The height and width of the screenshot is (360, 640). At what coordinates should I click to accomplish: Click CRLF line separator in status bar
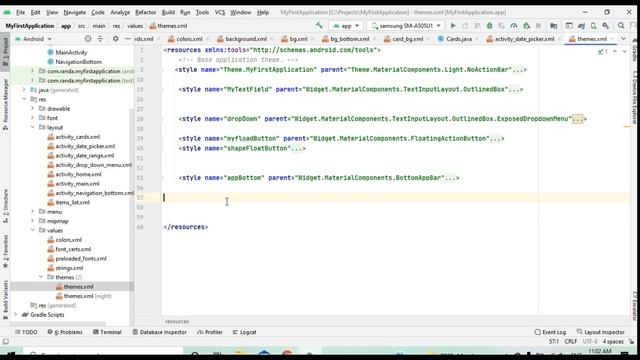click(571, 342)
